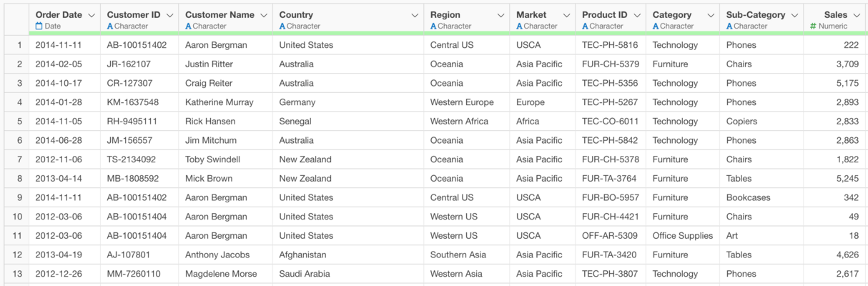Open the Customer Name column dropdown menu
This screenshot has width=868, height=286.
[x=264, y=15]
